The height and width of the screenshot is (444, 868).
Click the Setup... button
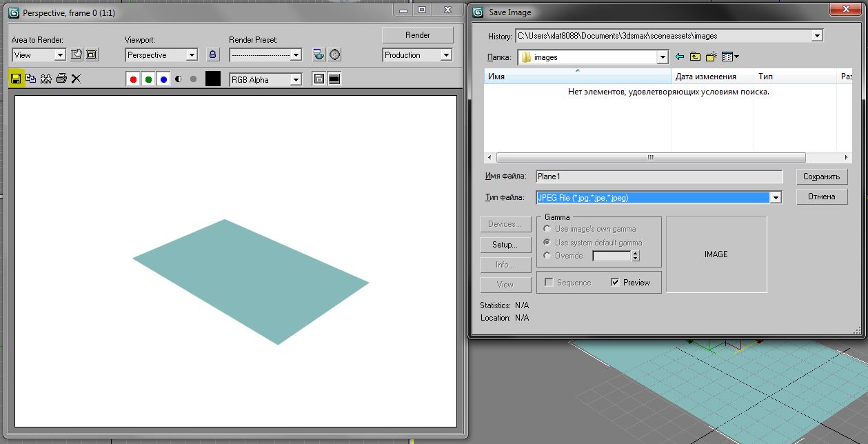[505, 245]
